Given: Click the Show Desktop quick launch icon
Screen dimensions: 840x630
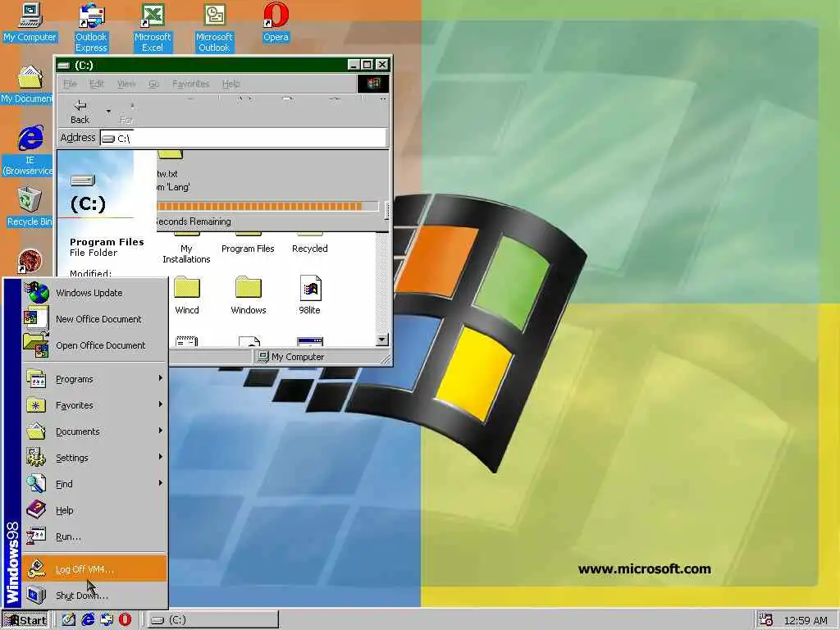Looking at the screenshot, I should pos(69,619).
